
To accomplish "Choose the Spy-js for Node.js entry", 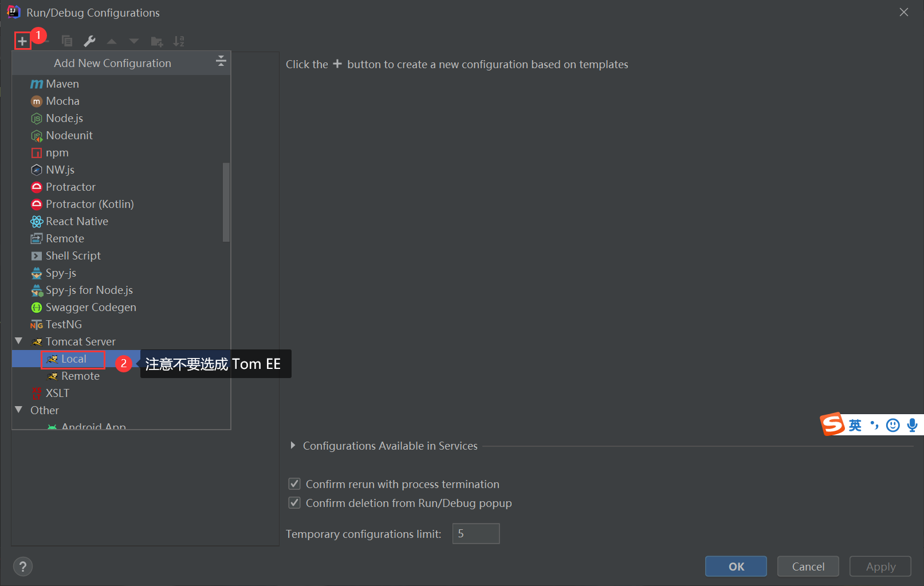I will tap(121, 290).
